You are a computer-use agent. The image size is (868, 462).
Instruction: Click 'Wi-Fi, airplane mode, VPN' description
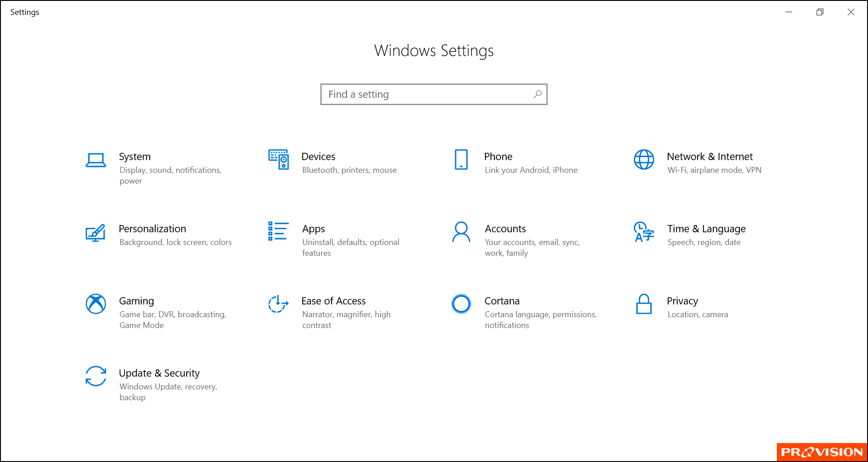[715, 170]
